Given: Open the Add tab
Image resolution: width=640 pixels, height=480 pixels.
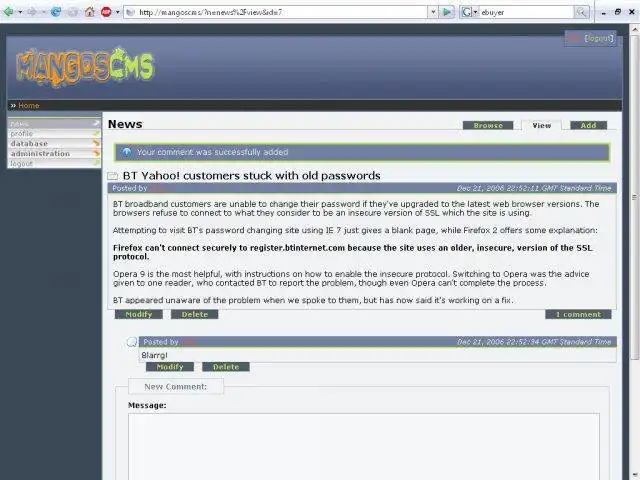Looking at the screenshot, I should 588,125.
